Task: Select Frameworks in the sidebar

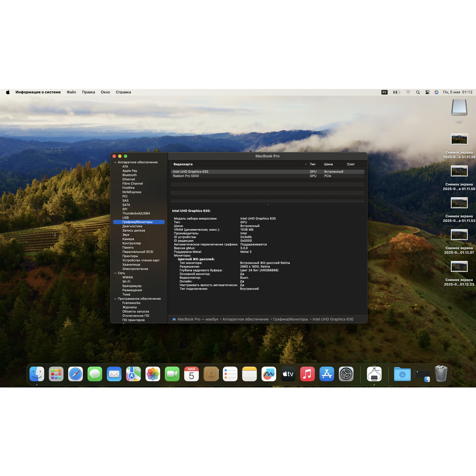Action: point(131,303)
